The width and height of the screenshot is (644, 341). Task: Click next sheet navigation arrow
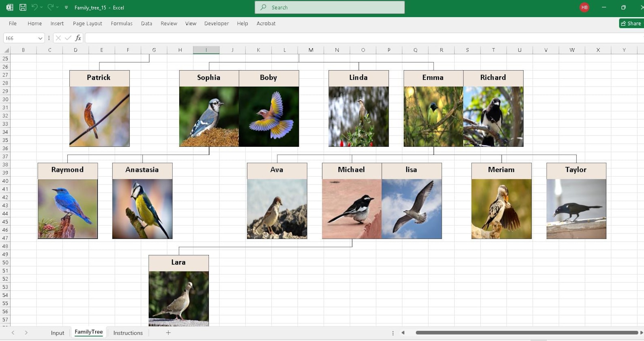pyautogui.click(x=26, y=333)
